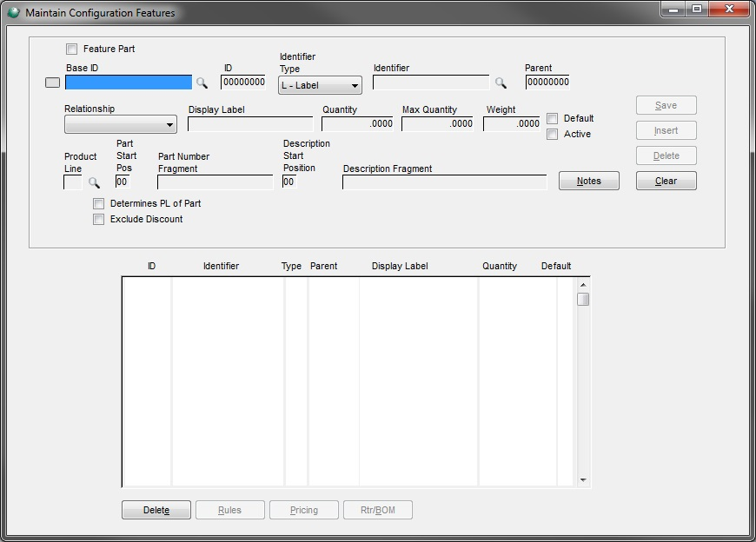Click the Part Start Pos field
Image resolution: width=756 pixels, height=542 pixels.
[122, 182]
